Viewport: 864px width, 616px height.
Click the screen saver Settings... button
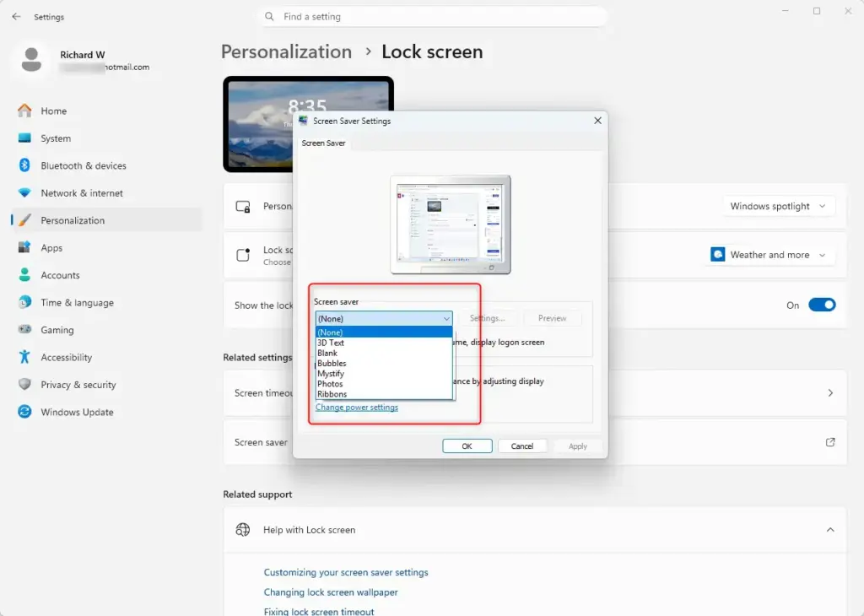[487, 318]
